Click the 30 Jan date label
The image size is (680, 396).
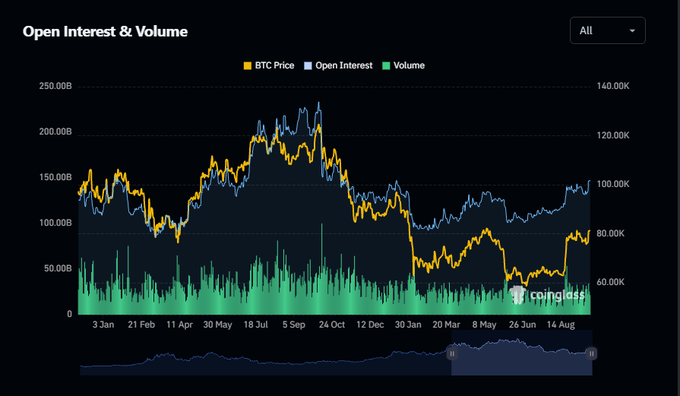[408, 324]
